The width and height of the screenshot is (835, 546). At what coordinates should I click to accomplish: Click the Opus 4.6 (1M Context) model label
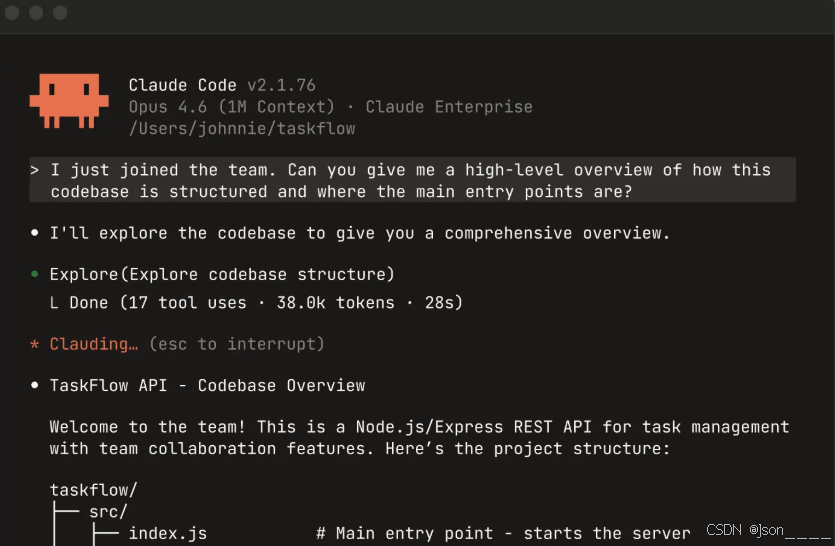(x=232, y=107)
